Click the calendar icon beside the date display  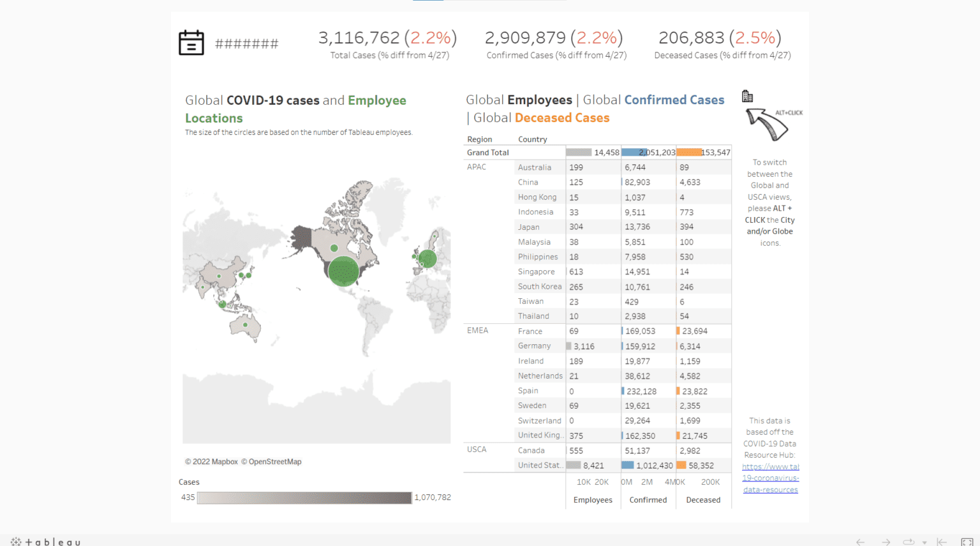[x=191, y=42]
